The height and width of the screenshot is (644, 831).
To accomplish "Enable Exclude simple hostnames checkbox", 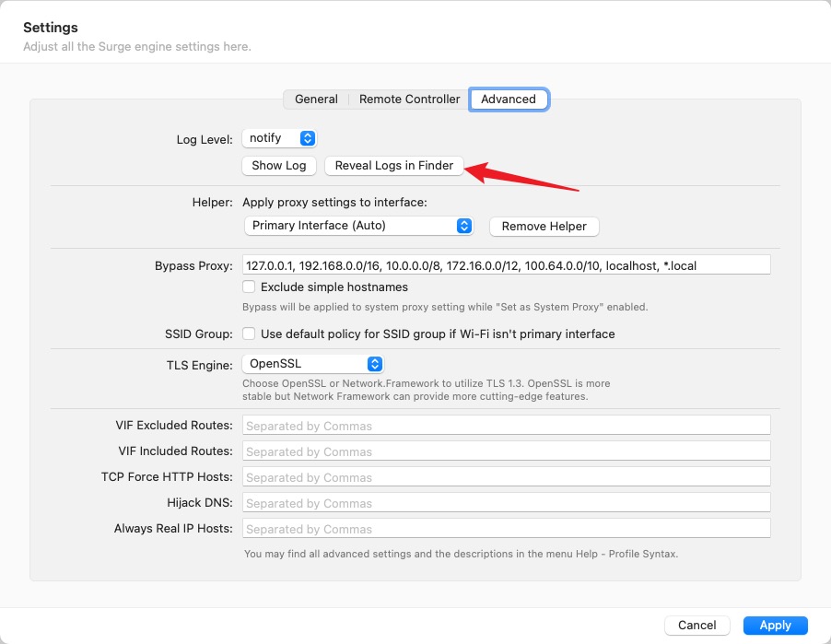I will coord(249,287).
